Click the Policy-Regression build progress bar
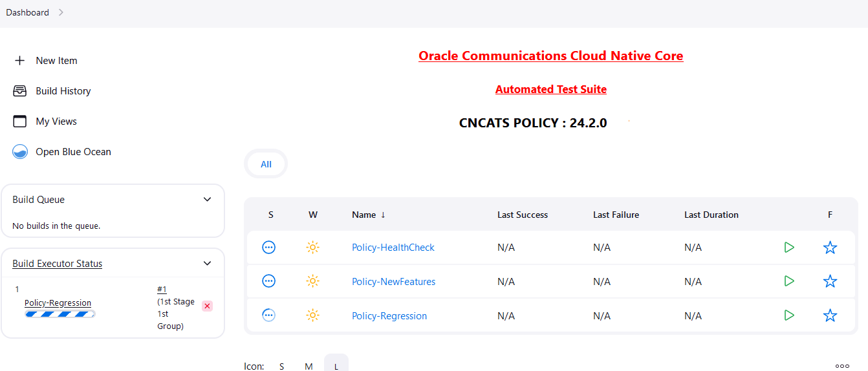The image size is (868, 371). tap(60, 314)
